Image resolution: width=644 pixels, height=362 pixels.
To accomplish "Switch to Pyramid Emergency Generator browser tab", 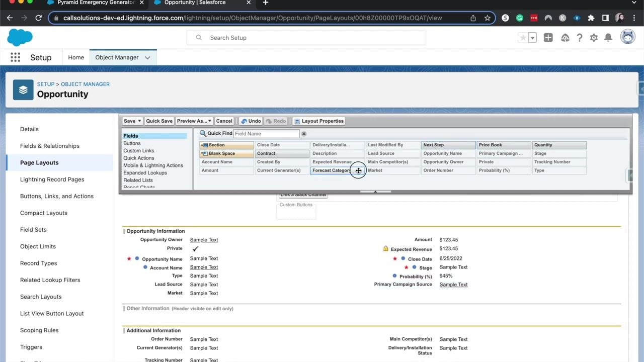I will [97, 3].
